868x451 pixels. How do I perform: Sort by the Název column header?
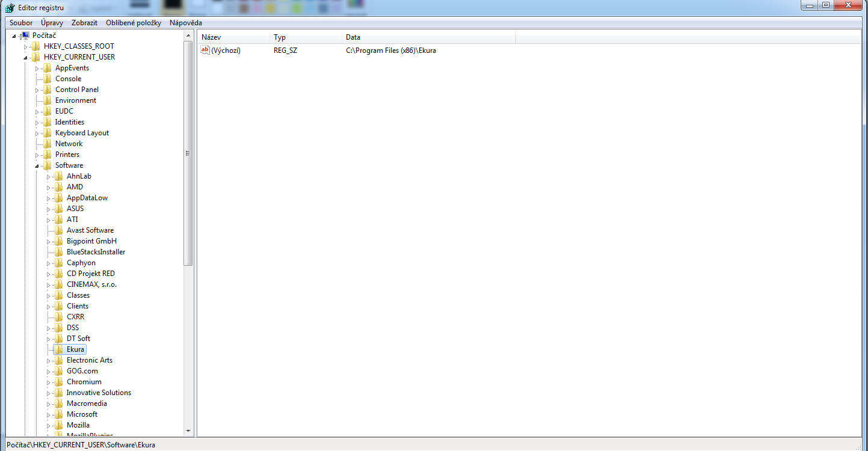pos(233,37)
